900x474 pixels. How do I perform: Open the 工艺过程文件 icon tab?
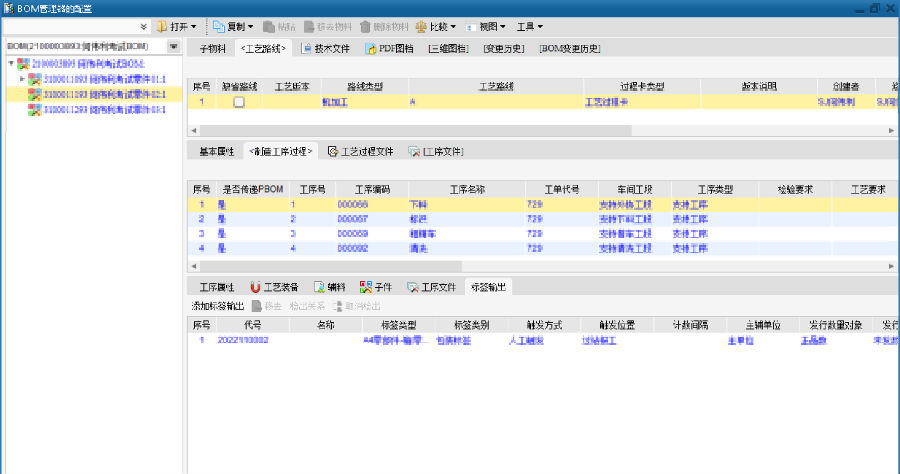click(x=333, y=152)
